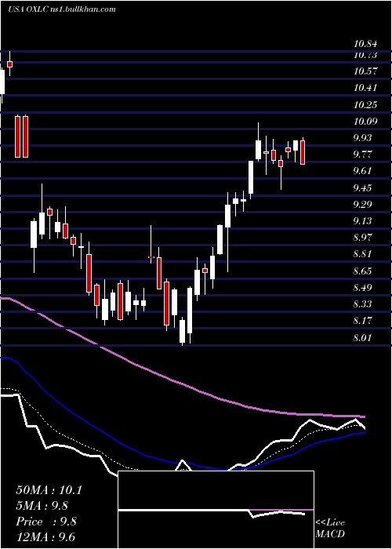Click the USA OXLC ns1.bullkhan.com header text
Screen dimensions: 392x549
(62, 9)
